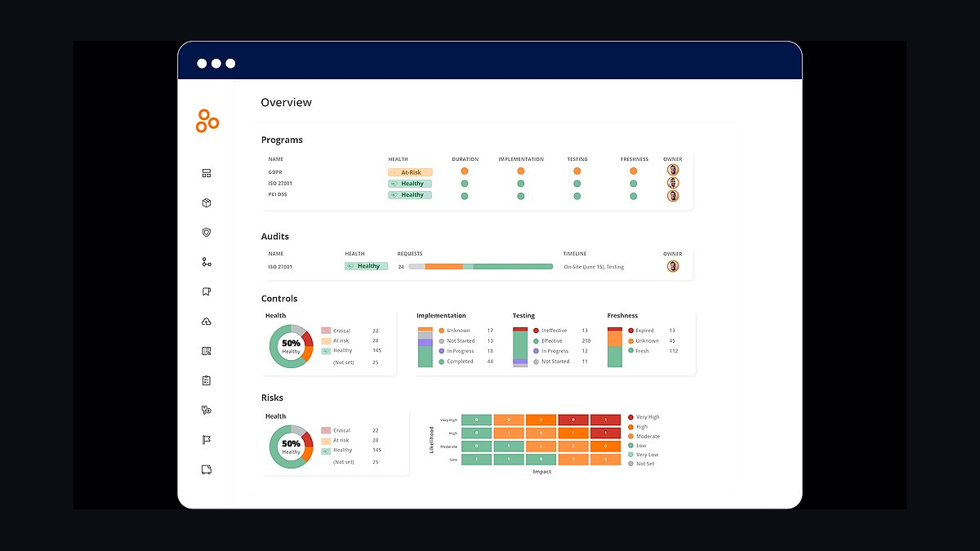980x551 pixels.
Task: Click the Expired legend dot under Freshness
Action: (x=631, y=331)
